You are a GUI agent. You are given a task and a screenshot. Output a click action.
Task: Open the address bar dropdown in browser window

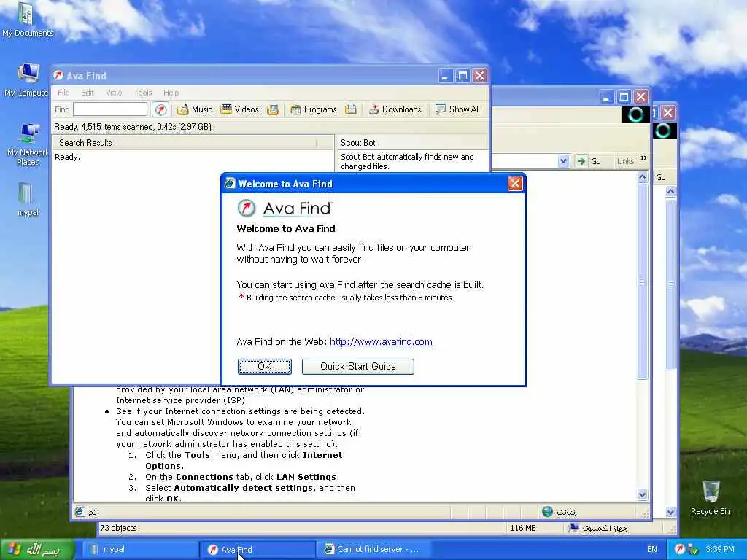[x=563, y=161]
